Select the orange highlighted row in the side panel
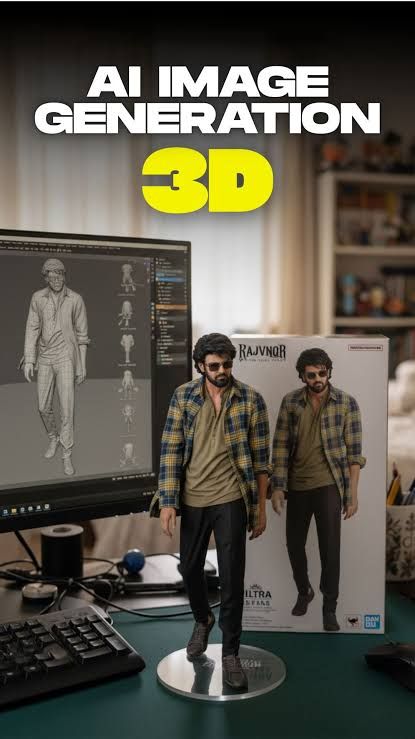Image resolution: width=415 pixels, height=739 pixels. (x=171, y=307)
